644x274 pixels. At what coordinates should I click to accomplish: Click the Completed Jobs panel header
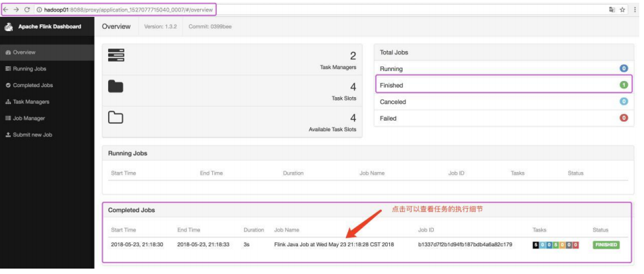pos(368,210)
